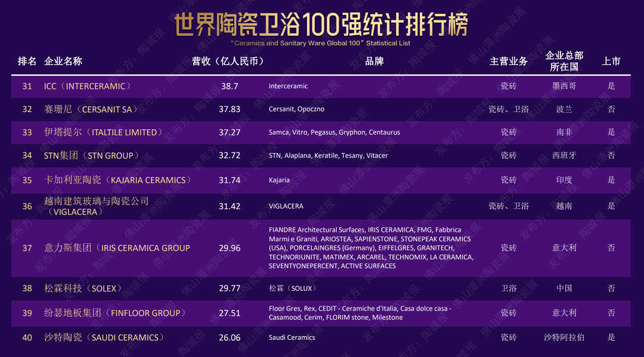Click the title 世界陶瓷卫浴100强统计排行榜
644x357 pixels.
[321, 24]
